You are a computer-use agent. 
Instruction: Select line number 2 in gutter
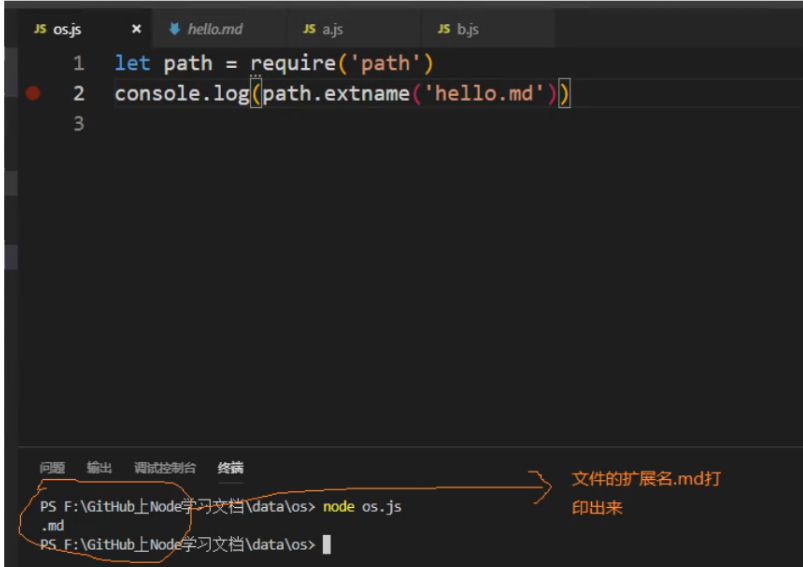(78, 94)
